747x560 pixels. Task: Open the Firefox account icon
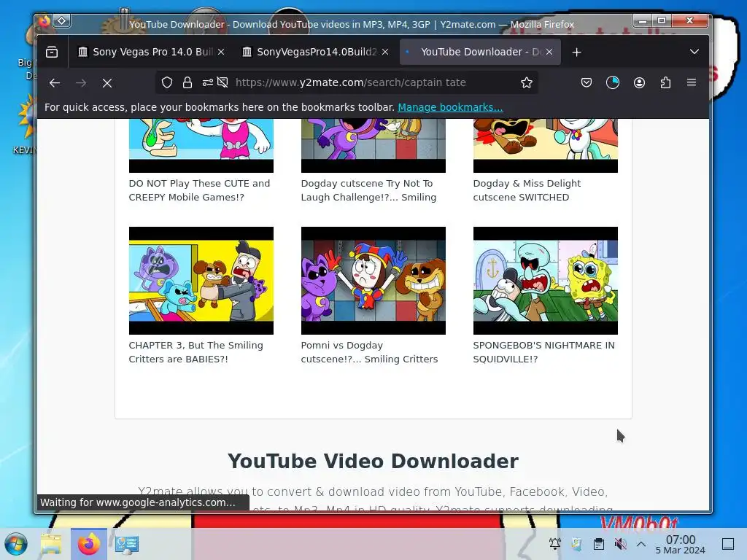[x=639, y=82]
